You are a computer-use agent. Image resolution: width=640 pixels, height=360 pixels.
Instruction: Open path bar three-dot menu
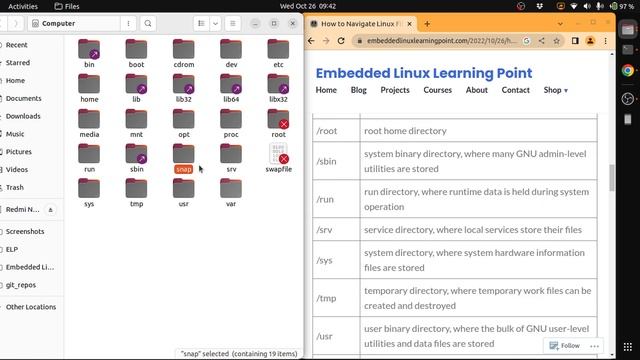pos(128,24)
